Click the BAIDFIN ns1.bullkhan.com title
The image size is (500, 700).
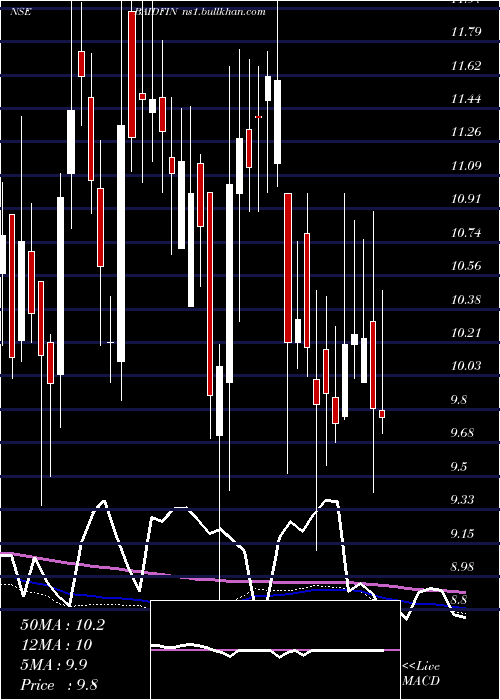202,11
